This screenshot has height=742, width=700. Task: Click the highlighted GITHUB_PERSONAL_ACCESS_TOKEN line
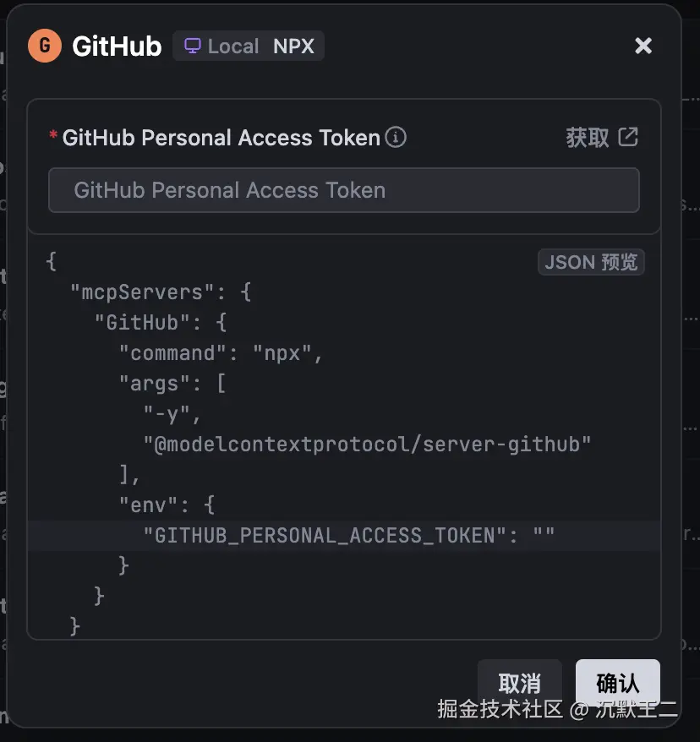tap(348, 535)
